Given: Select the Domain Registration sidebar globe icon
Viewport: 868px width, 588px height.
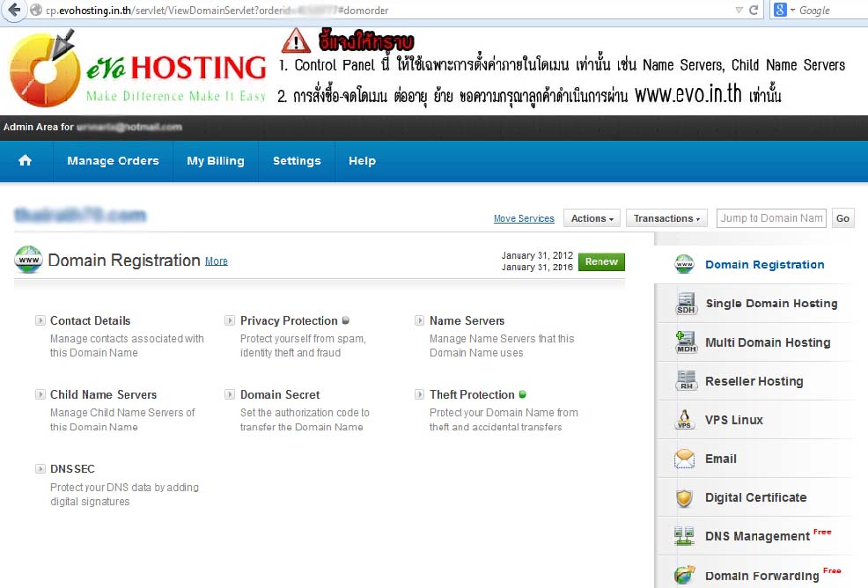Looking at the screenshot, I should [x=684, y=264].
